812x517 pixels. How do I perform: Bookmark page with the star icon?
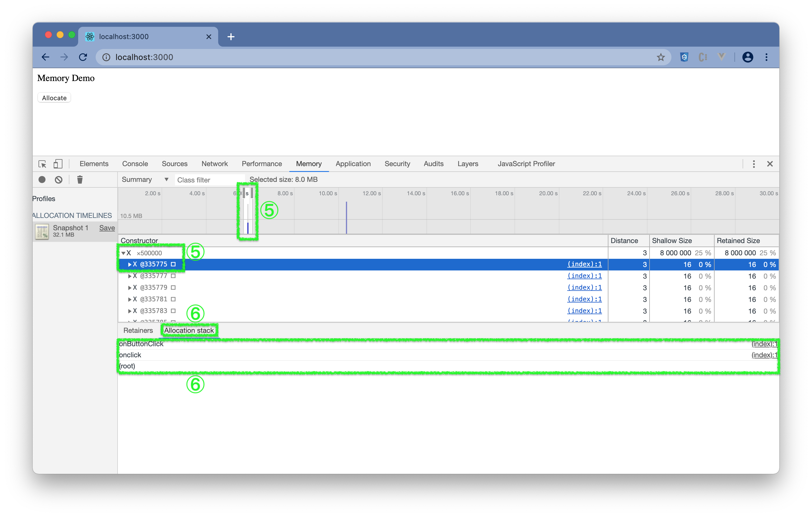tap(661, 57)
